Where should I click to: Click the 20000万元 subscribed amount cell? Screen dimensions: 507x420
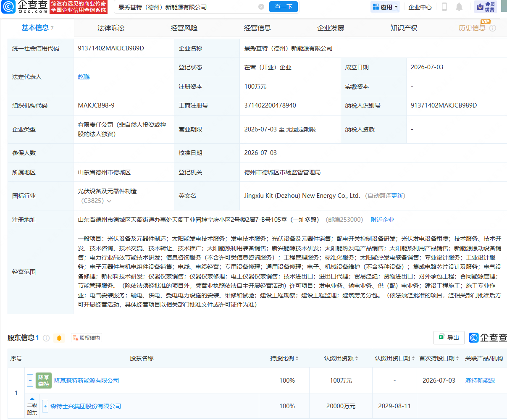pyautogui.click(x=341, y=406)
